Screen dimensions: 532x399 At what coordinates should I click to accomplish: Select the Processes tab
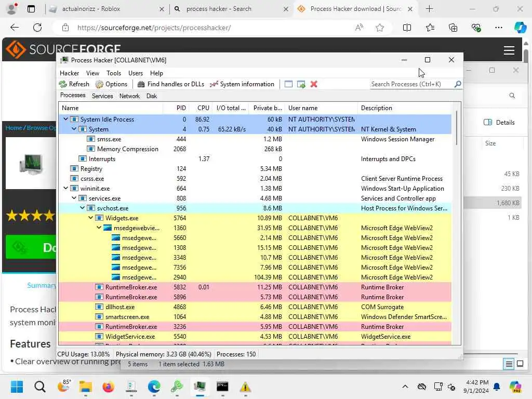pyautogui.click(x=73, y=96)
